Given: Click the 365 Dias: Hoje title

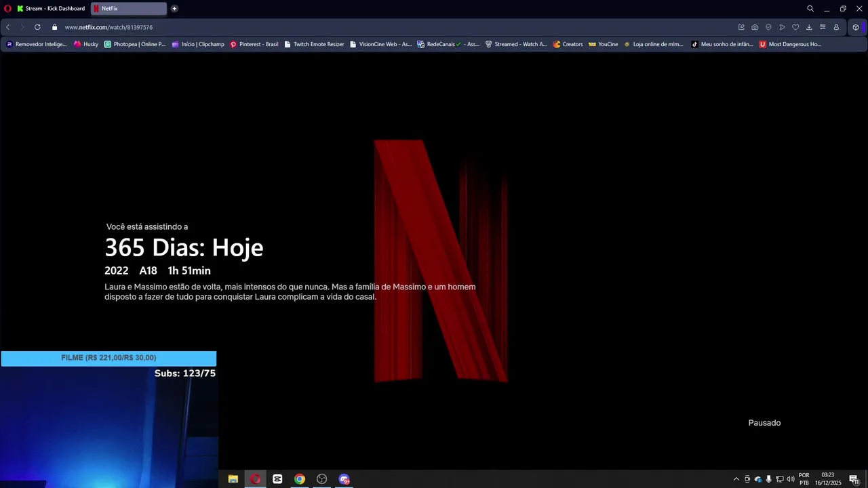Looking at the screenshot, I should [184, 248].
